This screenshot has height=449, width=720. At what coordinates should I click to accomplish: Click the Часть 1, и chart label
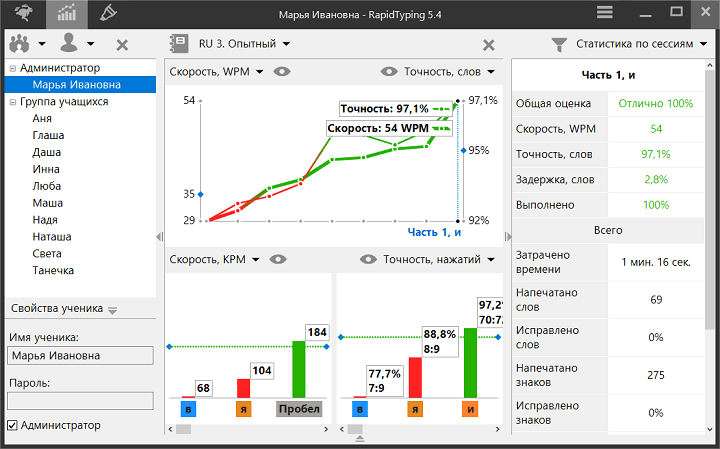click(434, 232)
